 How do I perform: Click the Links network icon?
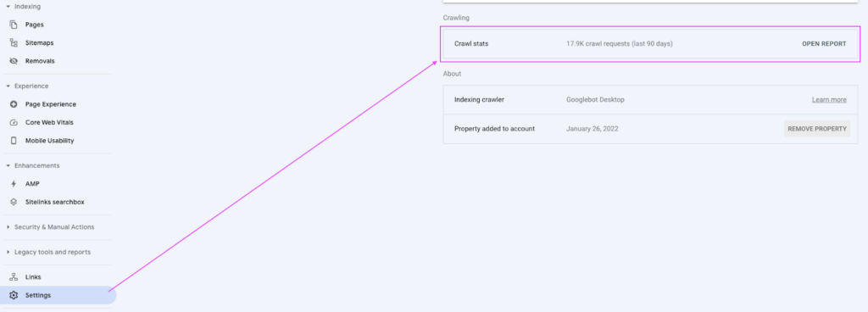pos(14,276)
